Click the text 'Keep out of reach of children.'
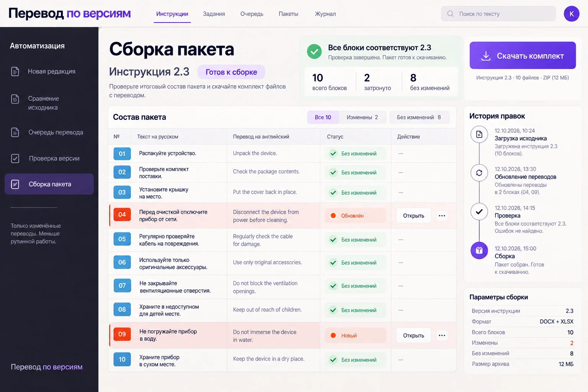 pos(267,310)
